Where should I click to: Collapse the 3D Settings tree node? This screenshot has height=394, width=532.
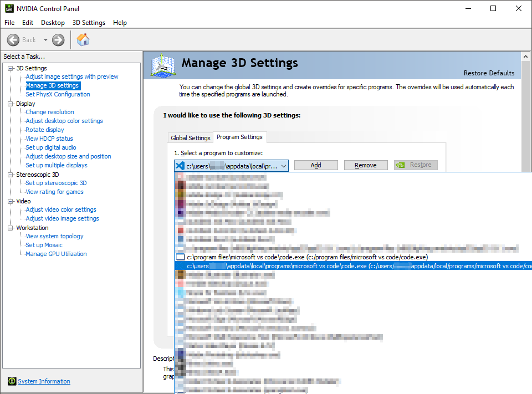point(11,68)
